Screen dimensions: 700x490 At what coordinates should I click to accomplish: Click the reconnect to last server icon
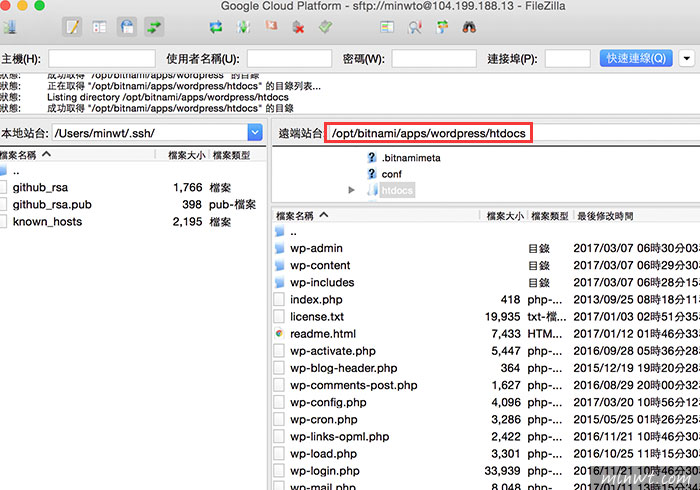click(x=325, y=27)
